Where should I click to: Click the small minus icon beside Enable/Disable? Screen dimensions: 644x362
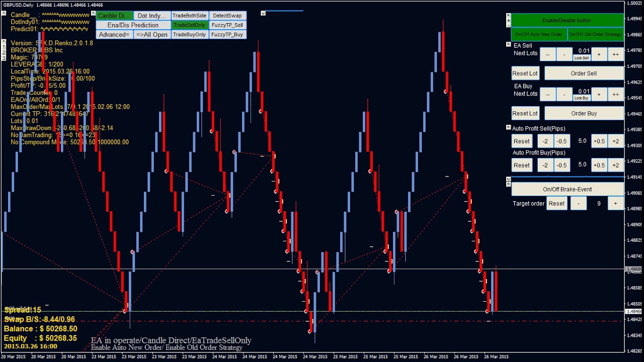(x=508, y=26)
